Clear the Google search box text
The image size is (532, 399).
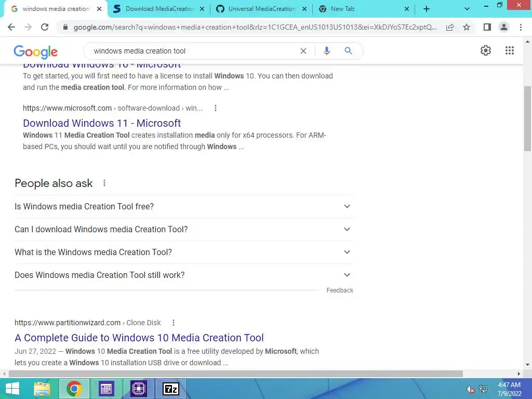click(x=303, y=51)
